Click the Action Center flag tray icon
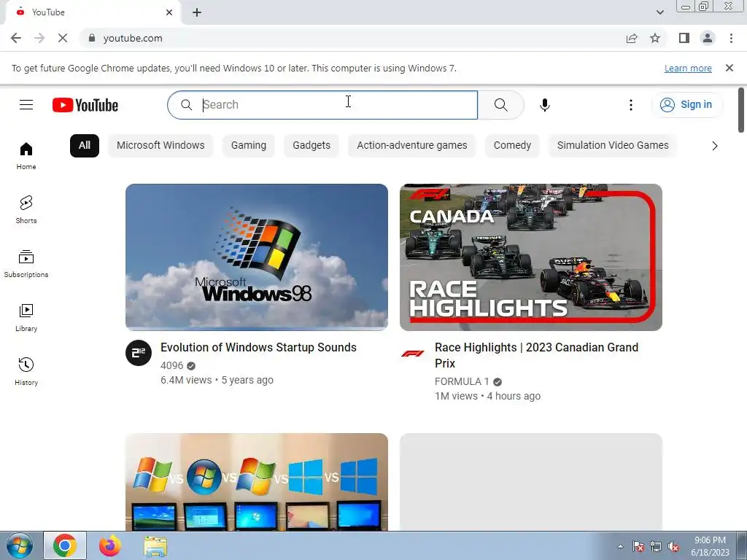 [x=638, y=547]
